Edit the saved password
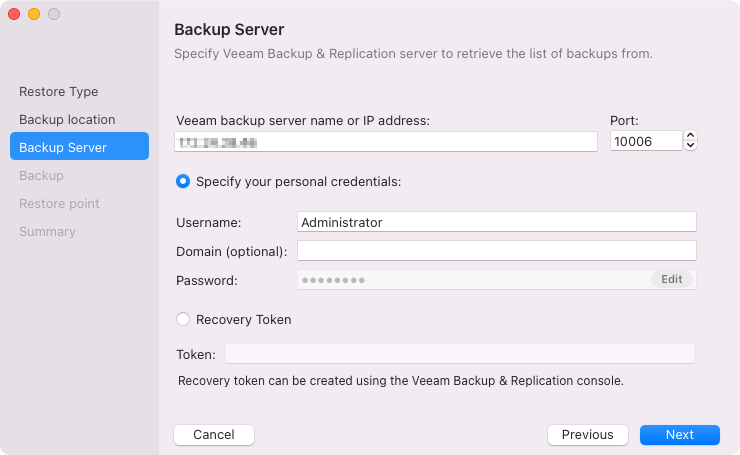 672,279
